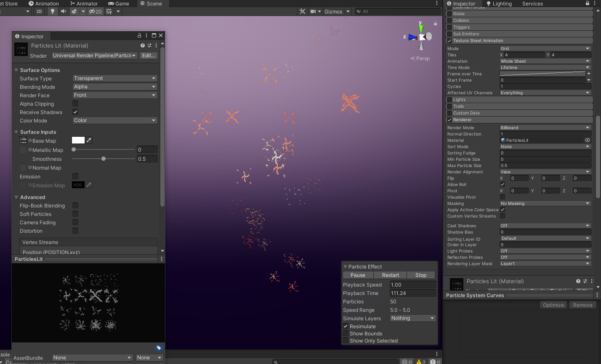Click the Base Map color eyedropper
The height and width of the screenshot is (364, 601).
(89, 141)
